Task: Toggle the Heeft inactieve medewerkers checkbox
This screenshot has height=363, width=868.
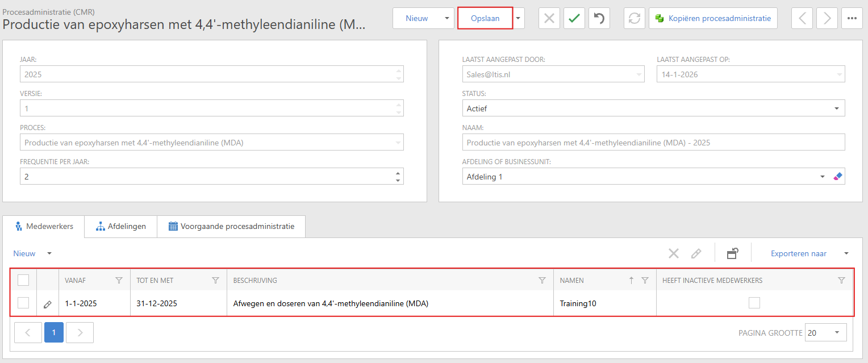Action: point(754,303)
